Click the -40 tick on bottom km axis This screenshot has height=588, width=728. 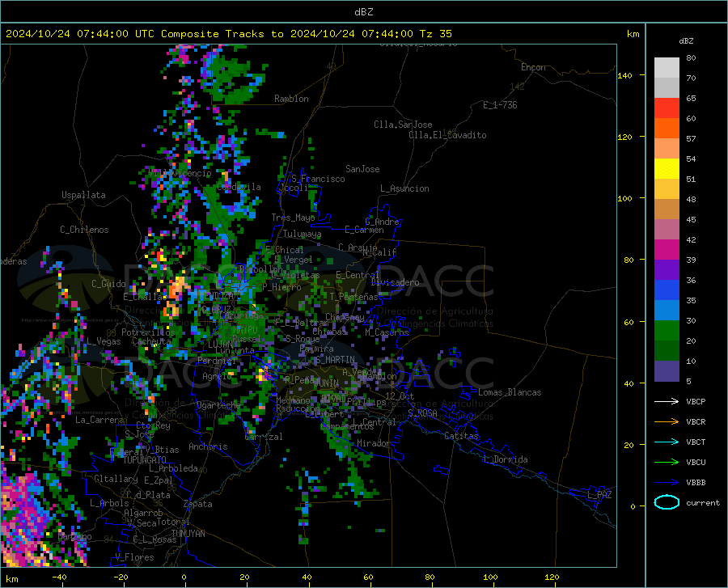pyautogui.click(x=59, y=577)
